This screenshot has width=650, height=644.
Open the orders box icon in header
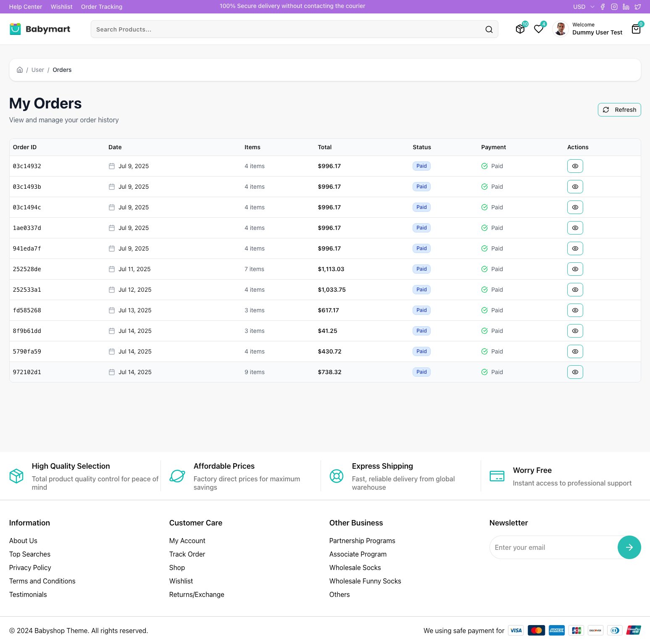coord(520,29)
